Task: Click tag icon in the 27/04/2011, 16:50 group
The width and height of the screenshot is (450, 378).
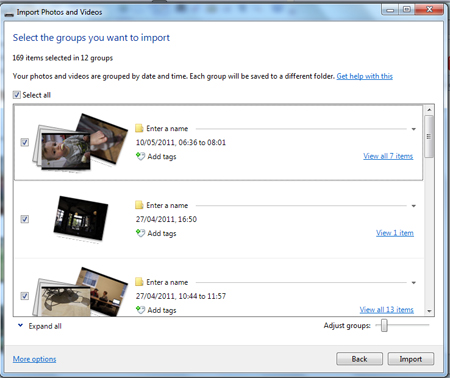Action: pyautogui.click(x=140, y=233)
